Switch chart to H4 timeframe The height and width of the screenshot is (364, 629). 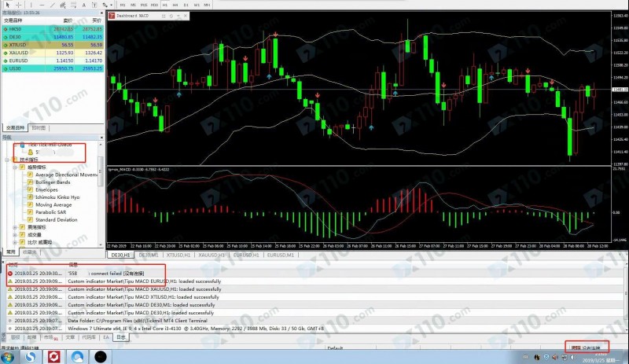175,5
